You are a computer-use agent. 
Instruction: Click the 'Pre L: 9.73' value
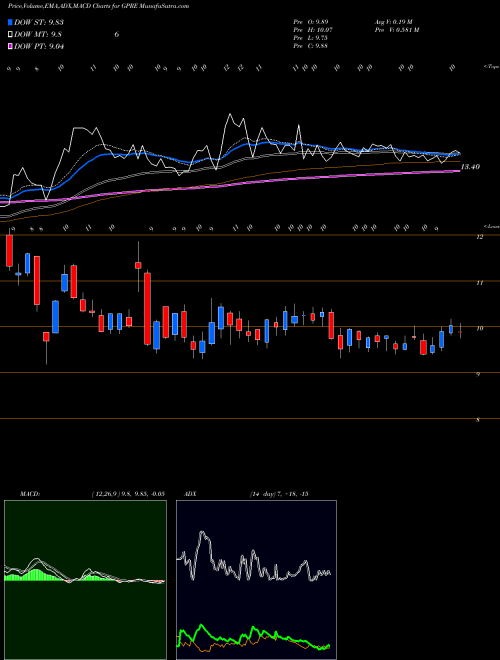coord(311,38)
